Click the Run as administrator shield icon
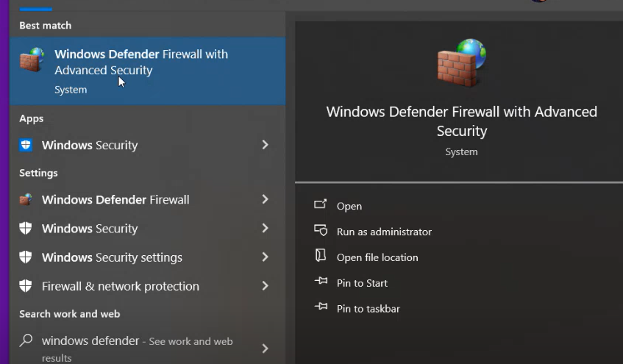This screenshot has height=364, width=623. click(x=321, y=230)
